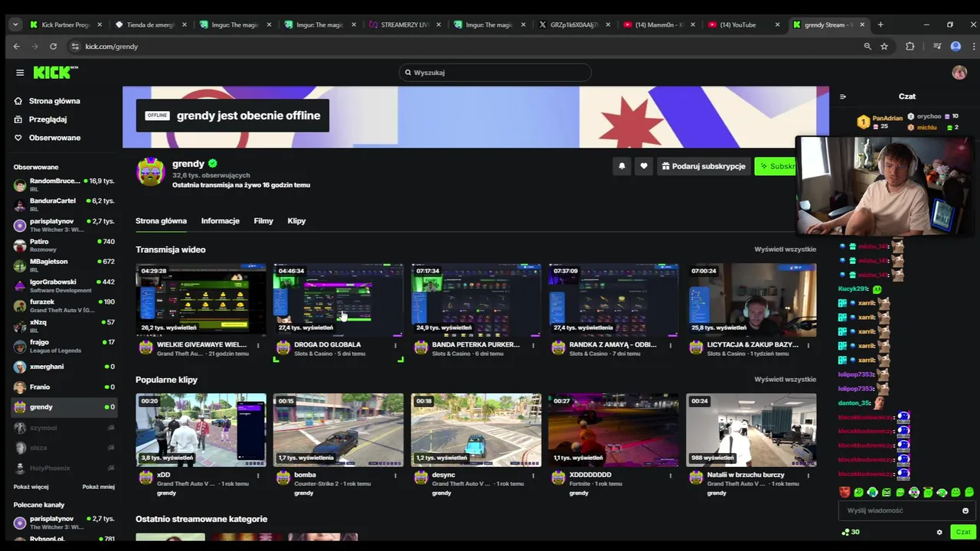The height and width of the screenshot is (551, 980).
Task: Go to Strona główna in sidebar
Action: (x=54, y=101)
